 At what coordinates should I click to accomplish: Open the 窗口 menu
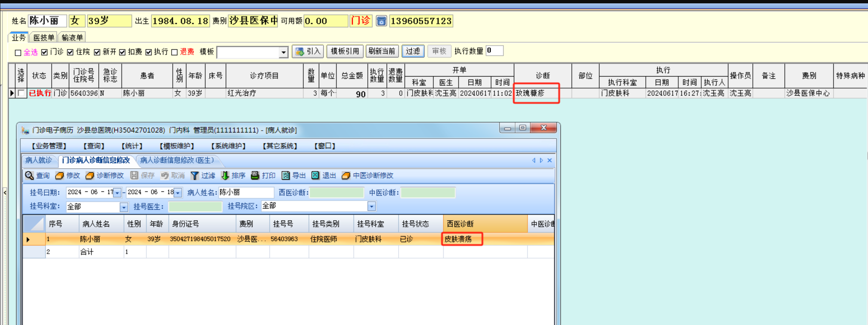point(325,146)
